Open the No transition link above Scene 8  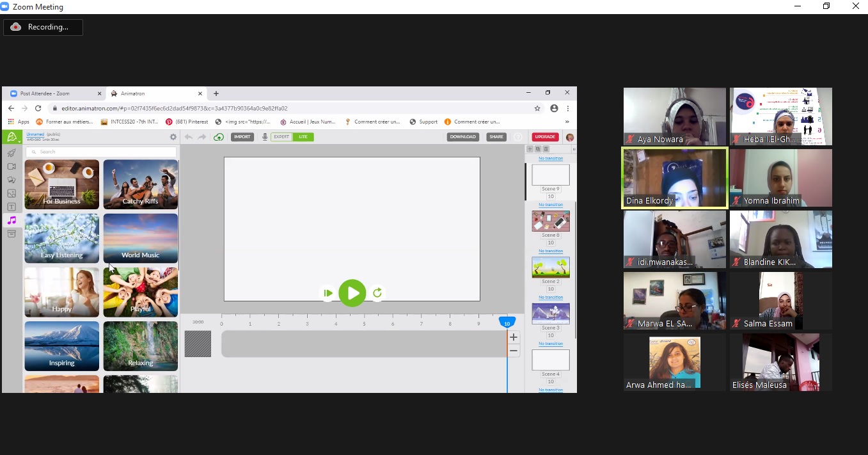[551, 205]
